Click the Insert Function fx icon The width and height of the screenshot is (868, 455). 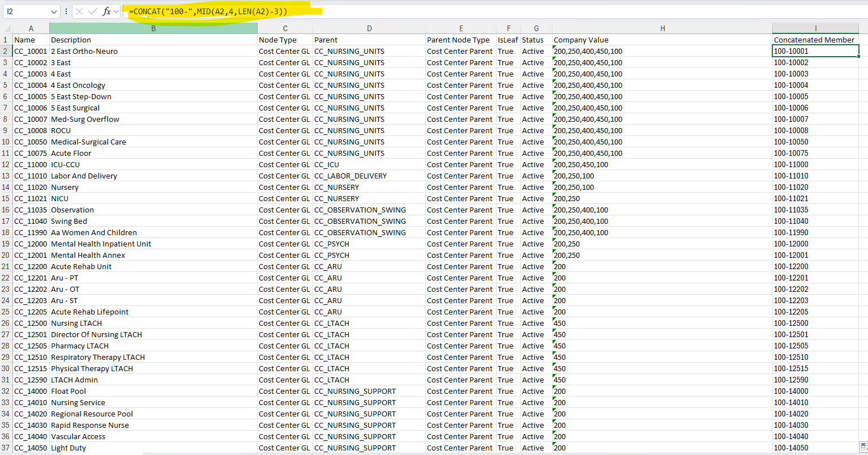point(106,11)
